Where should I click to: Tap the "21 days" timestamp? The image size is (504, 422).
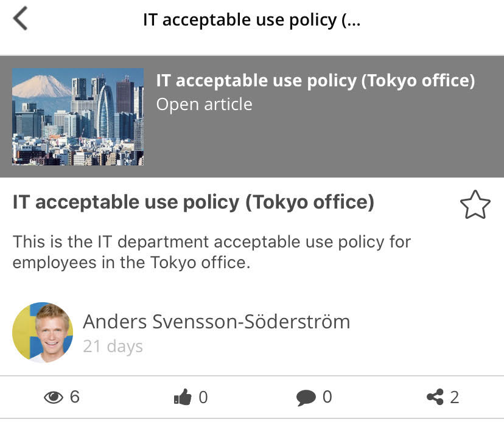(x=113, y=347)
